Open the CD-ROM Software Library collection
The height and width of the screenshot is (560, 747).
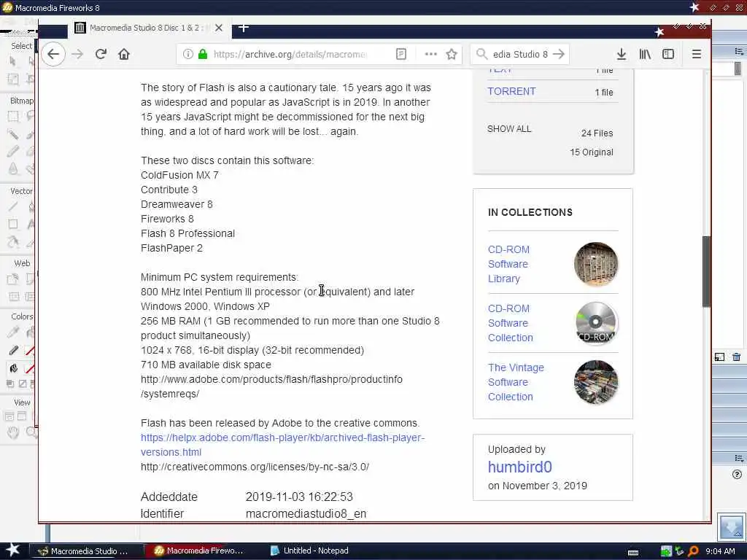pyautogui.click(x=508, y=264)
